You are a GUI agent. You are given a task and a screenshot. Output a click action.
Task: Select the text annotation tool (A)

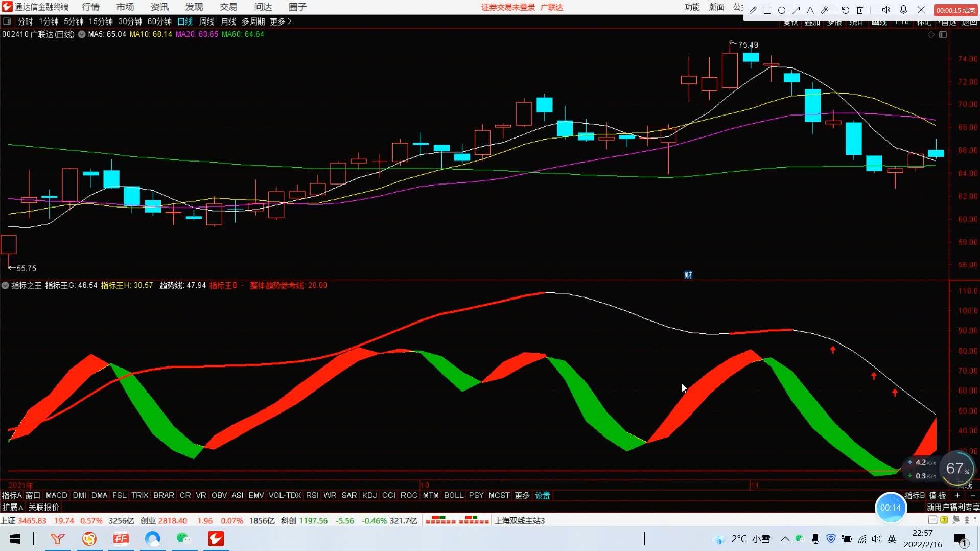pos(810,10)
